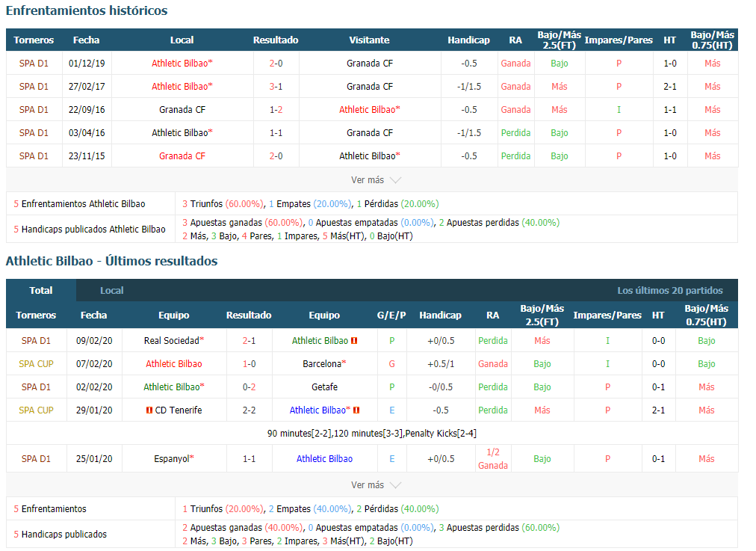Viewport: 756px width, 551px height.
Task: Click '5 Handicaps publicados Athletic Bilbao' label
Action: click(x=90, y=230)
